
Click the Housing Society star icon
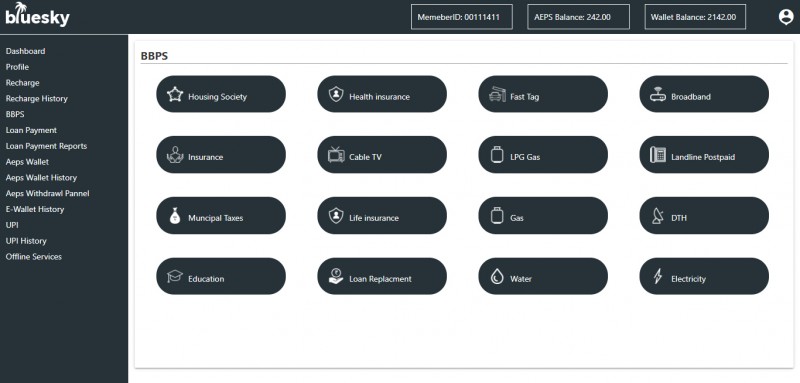point(175,94)
